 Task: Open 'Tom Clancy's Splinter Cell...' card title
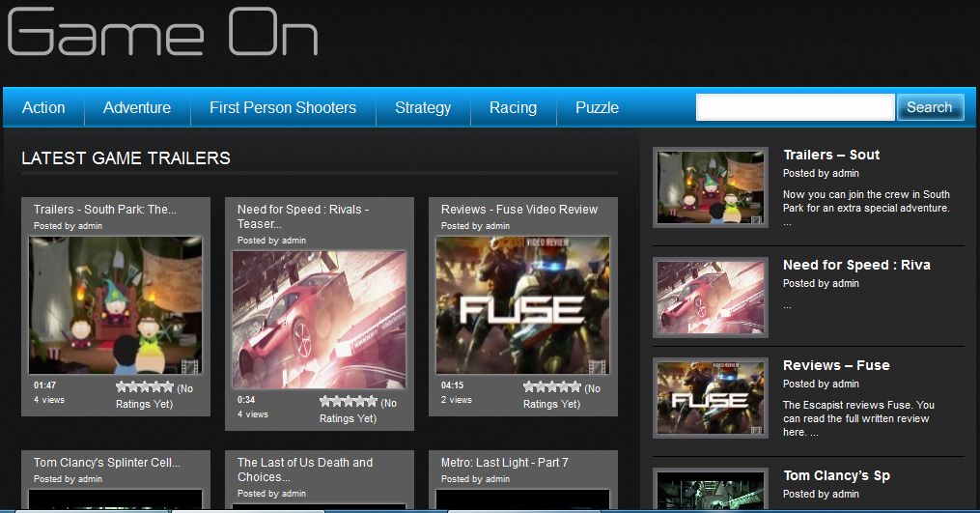107,463
